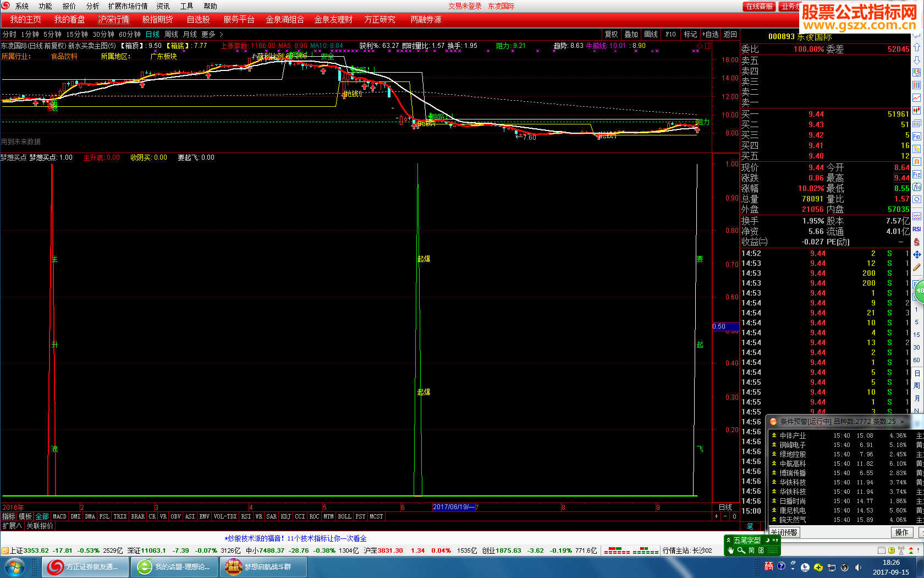The height and width of the screenshot is (578, 924).
Task: Click the colored grid table icon in sidebar
Action: point(917,85)
